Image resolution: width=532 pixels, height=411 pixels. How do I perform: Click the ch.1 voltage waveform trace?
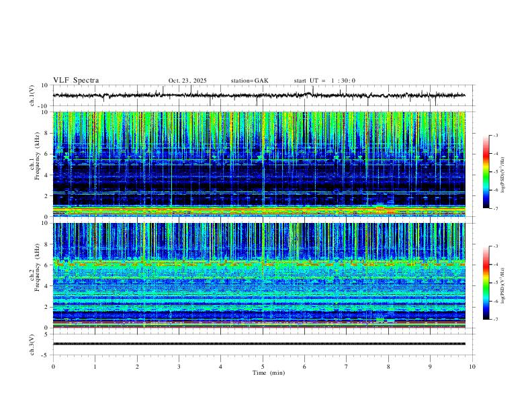(x=259, y=95)
